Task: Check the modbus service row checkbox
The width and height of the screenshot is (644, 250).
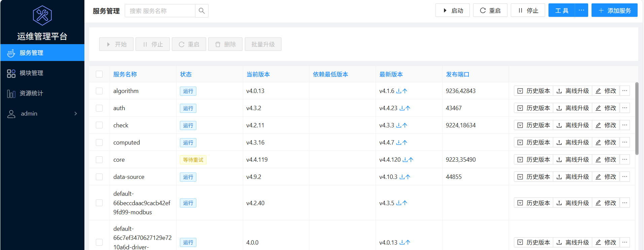Action: pyautogui.click(x=99, y=203)
